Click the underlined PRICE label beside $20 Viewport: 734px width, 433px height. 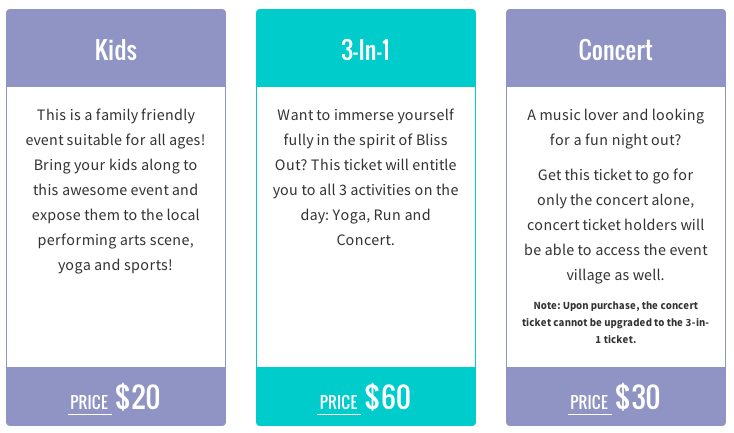click(x=89, y=402)
